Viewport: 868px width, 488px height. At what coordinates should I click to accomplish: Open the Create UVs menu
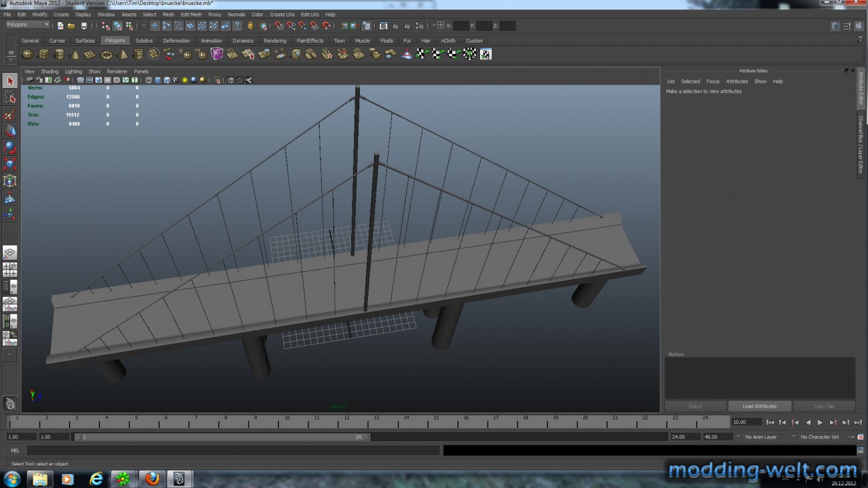(282, 14)
